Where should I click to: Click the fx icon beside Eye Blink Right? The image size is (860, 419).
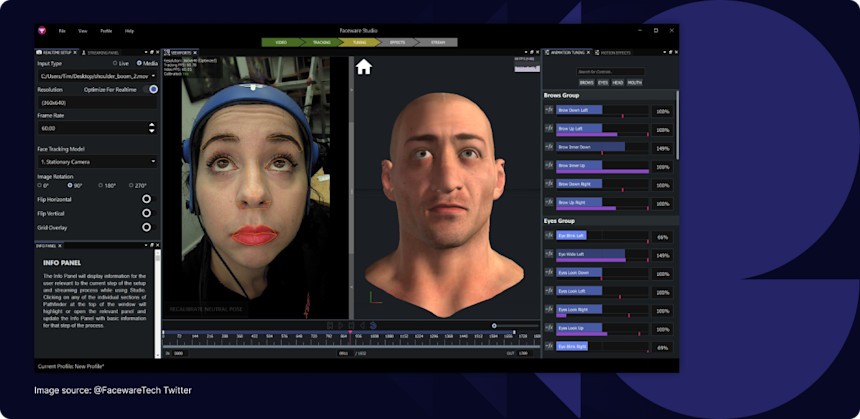pyautogui.click(x=548, y=346)
